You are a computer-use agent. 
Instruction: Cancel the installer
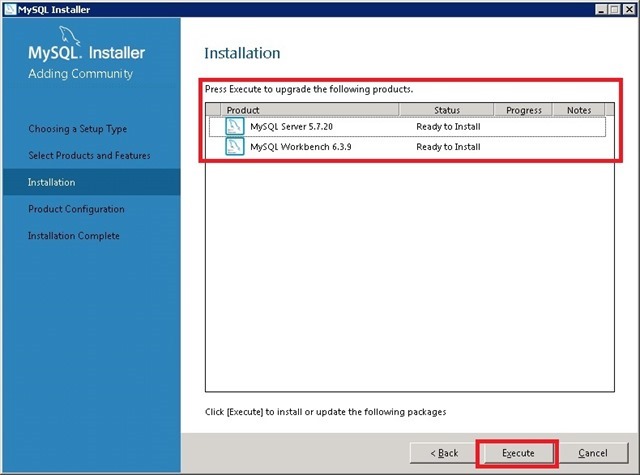pyautogui.click(x=593, y=453)
